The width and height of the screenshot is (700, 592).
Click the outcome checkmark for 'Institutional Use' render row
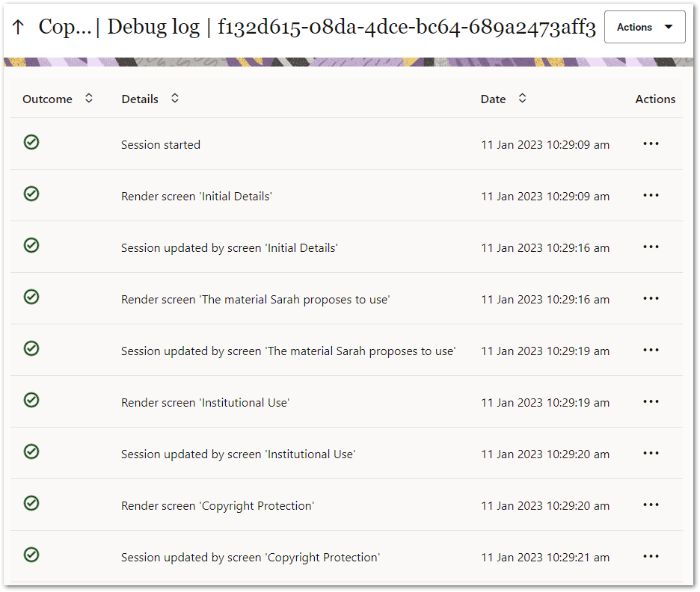point(31,401)
